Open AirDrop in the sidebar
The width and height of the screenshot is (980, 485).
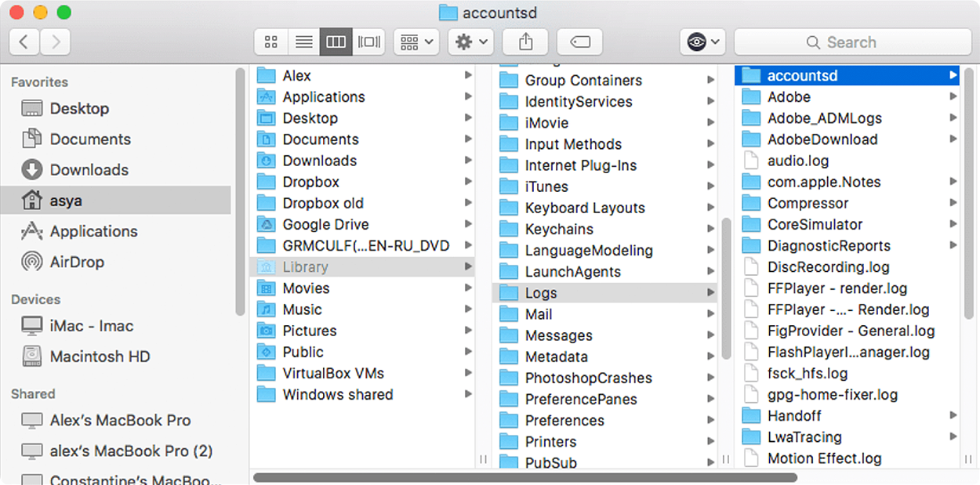pos(116,262)
